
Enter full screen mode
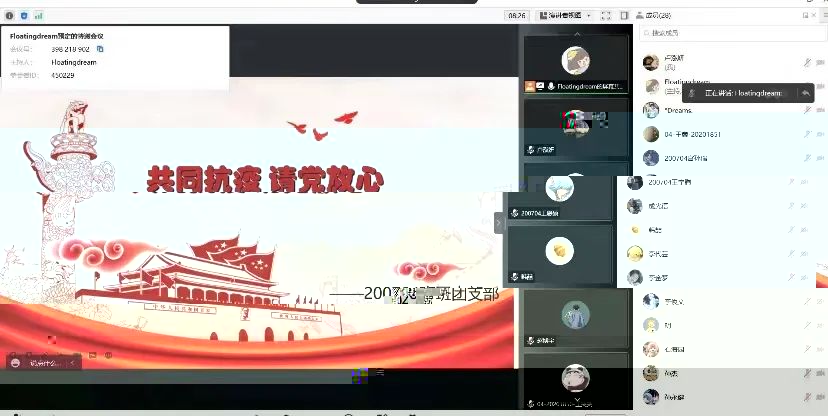click(606, 16)
